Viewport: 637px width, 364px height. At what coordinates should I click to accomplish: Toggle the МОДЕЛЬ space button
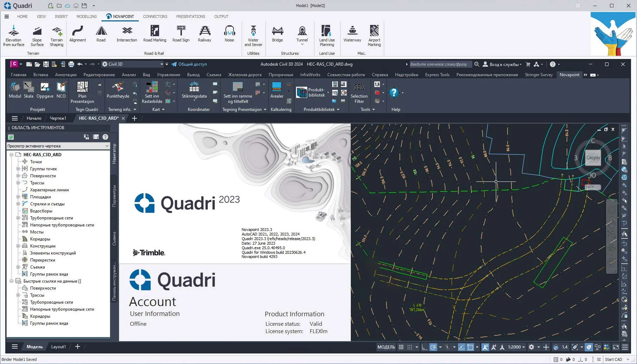386,347
